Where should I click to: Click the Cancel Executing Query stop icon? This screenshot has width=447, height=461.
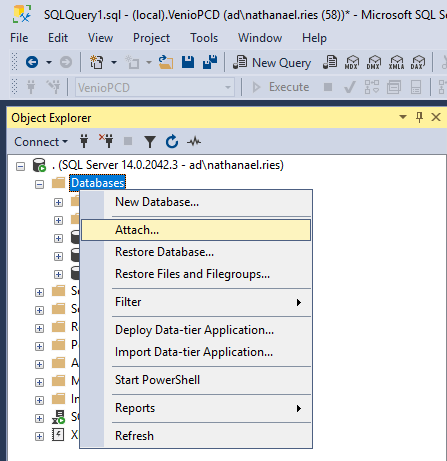(x=328, y=87)
